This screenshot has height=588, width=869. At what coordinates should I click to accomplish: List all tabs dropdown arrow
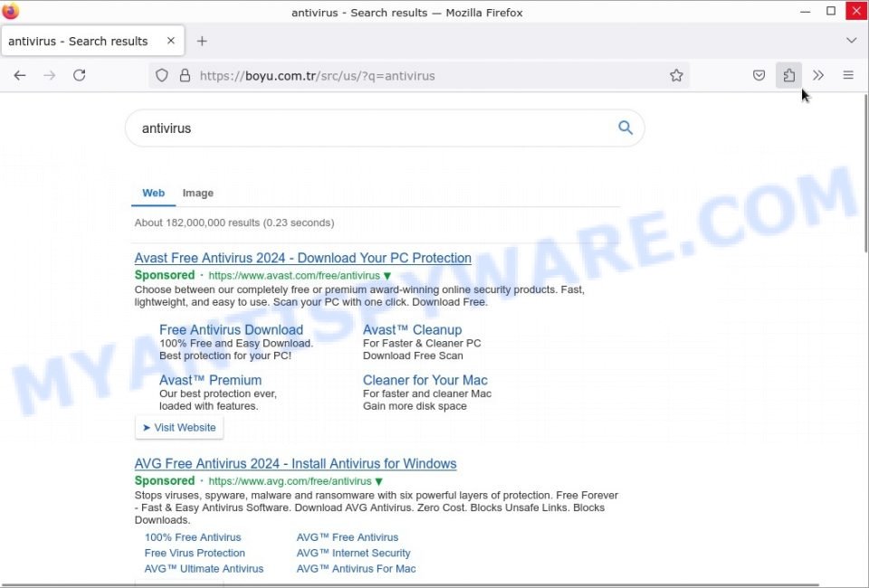pyautogui.click(x=851, y=41)
